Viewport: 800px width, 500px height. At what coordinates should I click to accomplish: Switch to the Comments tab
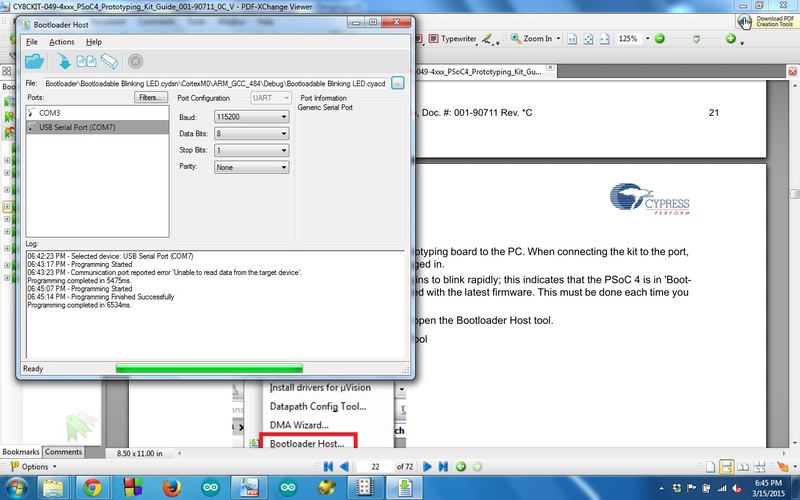coord(63,452)
